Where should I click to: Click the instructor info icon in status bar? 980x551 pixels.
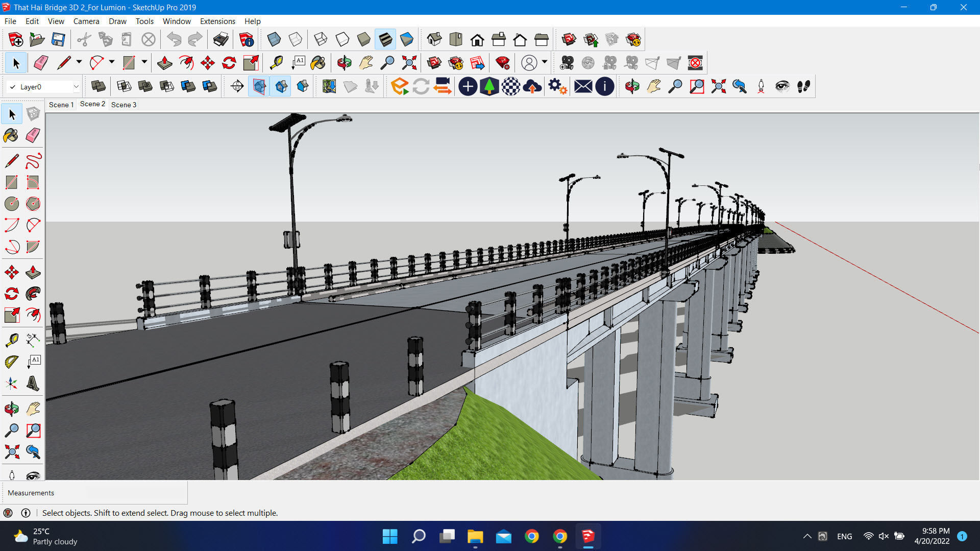(x=26, y=513)
